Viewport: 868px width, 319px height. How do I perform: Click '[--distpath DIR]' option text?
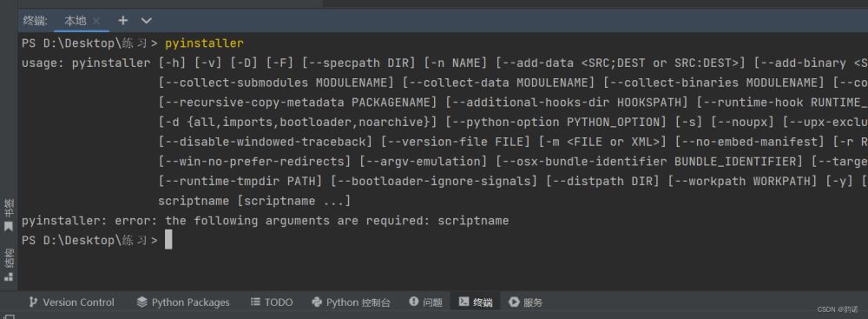602,182
